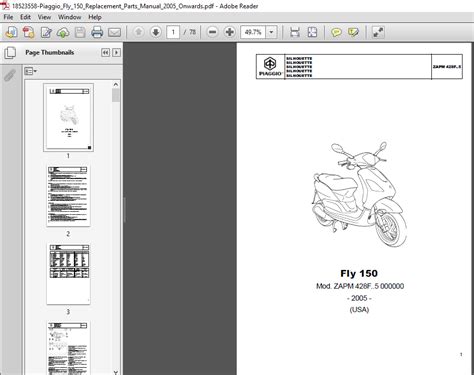The image size is (474, 375).
Task: Click the sticky note comment icon
Action: (x=336, y=32)
